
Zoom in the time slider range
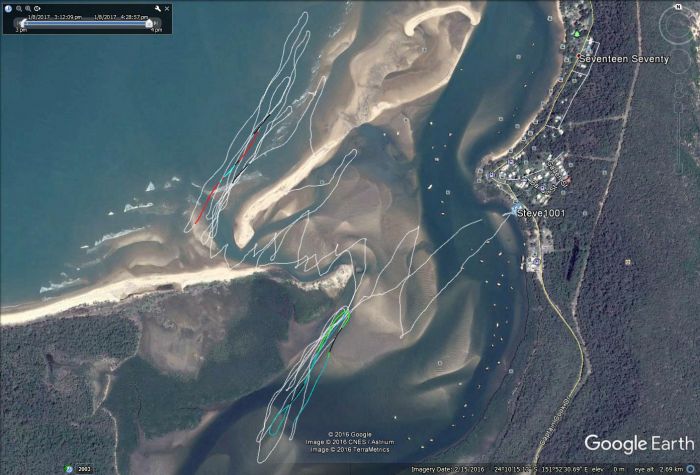coord(26,9)
